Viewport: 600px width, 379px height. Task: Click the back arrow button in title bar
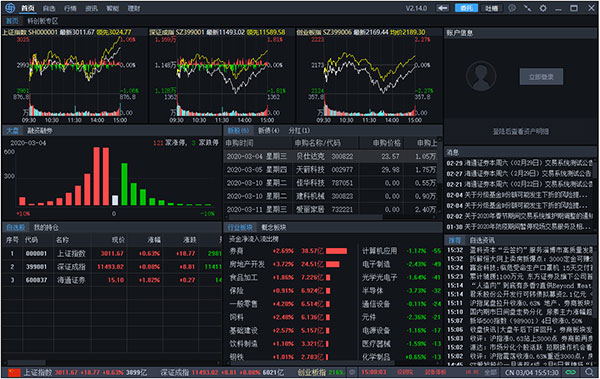[x=443, y=8]
